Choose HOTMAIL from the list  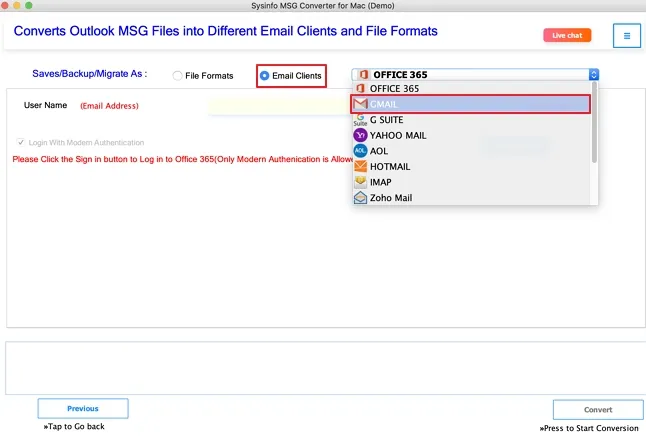click(472, 167)
